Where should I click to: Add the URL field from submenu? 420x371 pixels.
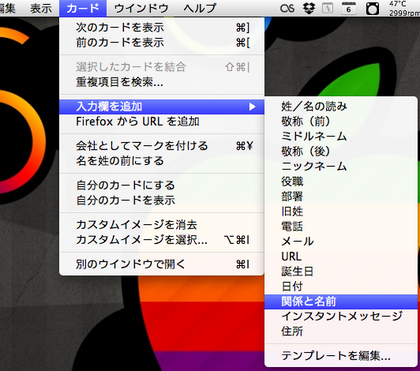341,257
